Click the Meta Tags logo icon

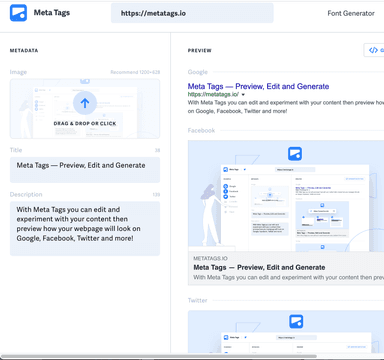point(18,13)
